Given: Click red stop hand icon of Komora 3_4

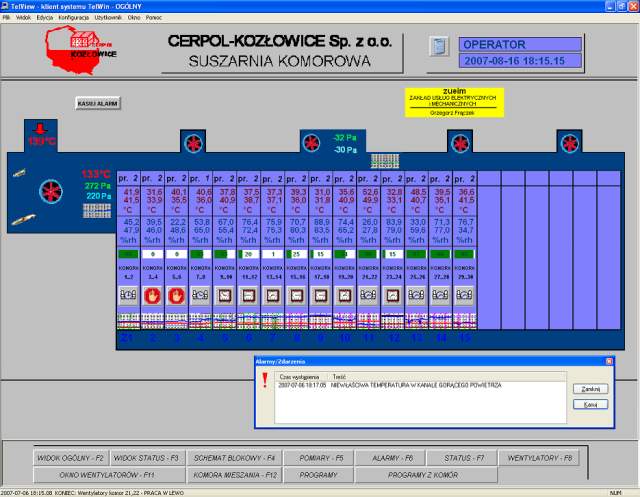Looking at the screenshot, I should pyautogui.click(x=152, y=295).
